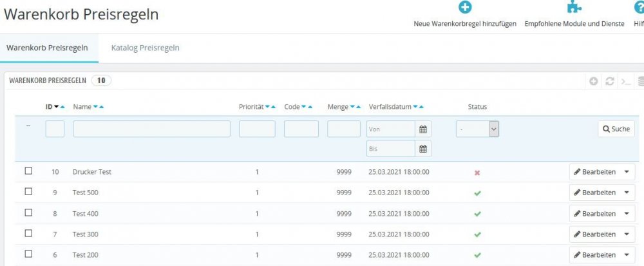Switch to Warenkorb Preisregeln tab
The width and height of the screenshot is (644, 266).
click(47, 48)
